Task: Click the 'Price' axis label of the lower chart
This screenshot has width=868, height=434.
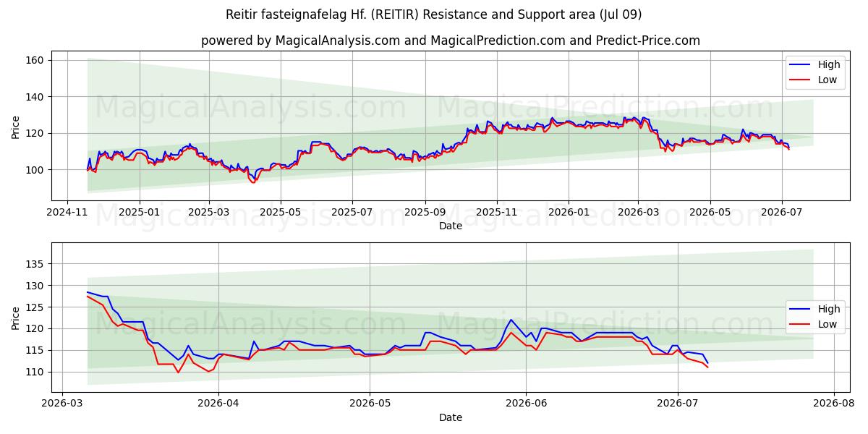Action: point(16,318)
